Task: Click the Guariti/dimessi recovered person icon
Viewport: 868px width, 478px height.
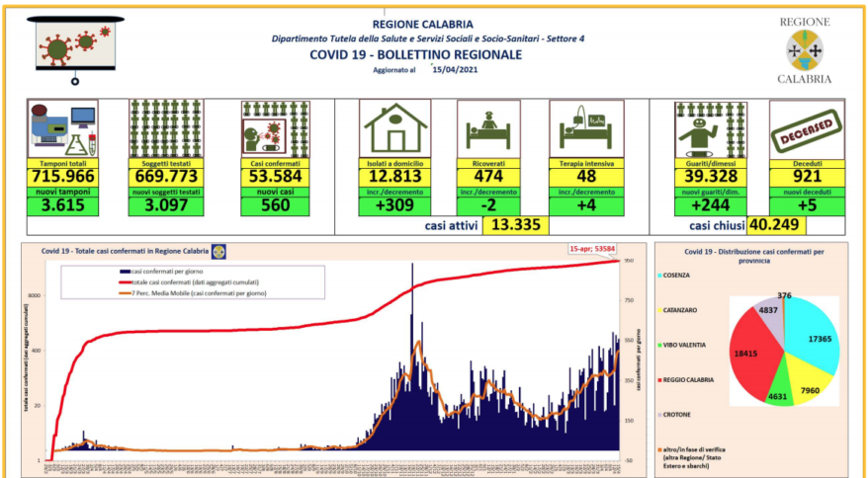Action: (710, 128)
